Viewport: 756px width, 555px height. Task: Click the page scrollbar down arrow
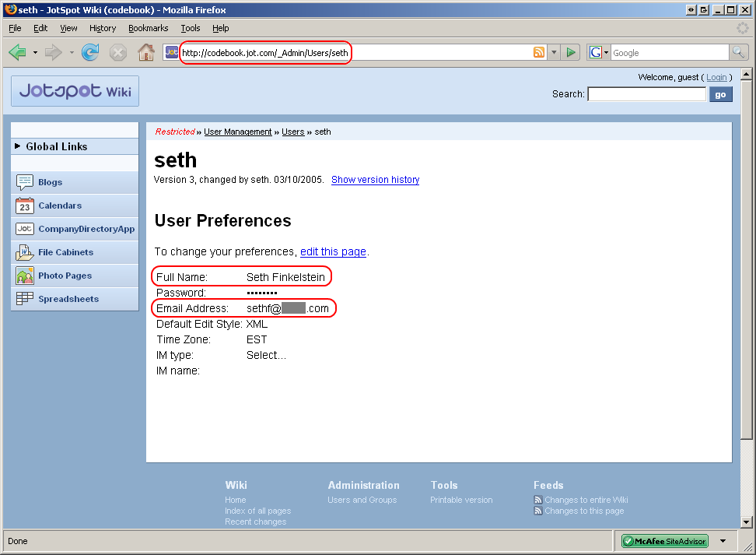click(x=746, y=522)
